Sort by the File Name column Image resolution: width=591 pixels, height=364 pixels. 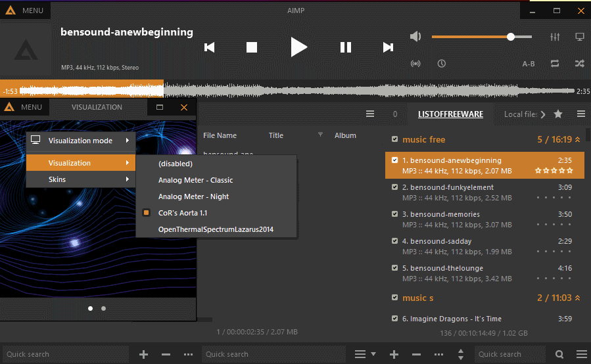coord(220,135)
